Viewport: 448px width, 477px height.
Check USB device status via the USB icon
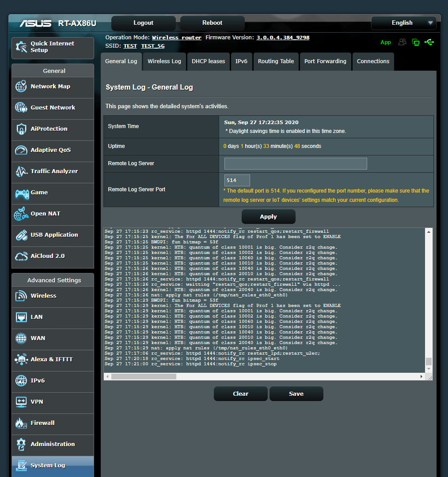coord(429,42)
